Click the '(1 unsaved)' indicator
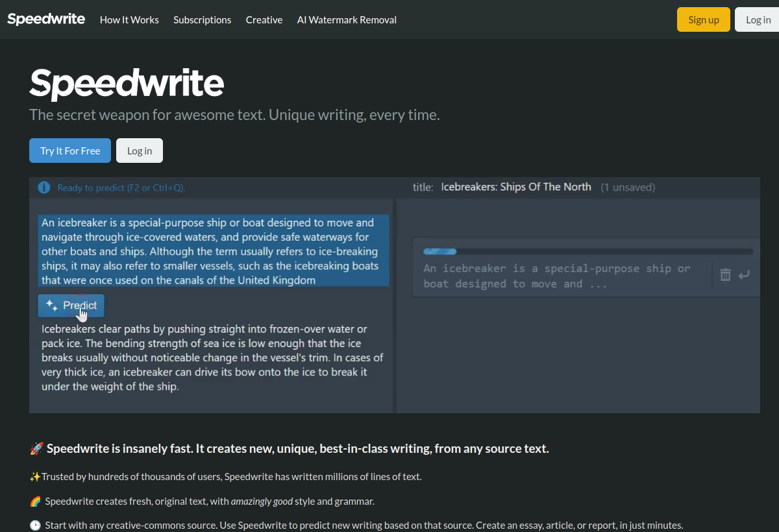The width and height of the screenshot is (779, 532). pyautogui.click(x=628, y=187)
